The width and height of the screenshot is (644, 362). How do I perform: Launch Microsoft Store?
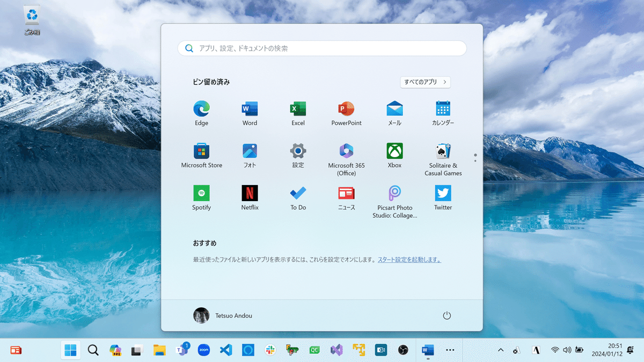click(201, 156)
